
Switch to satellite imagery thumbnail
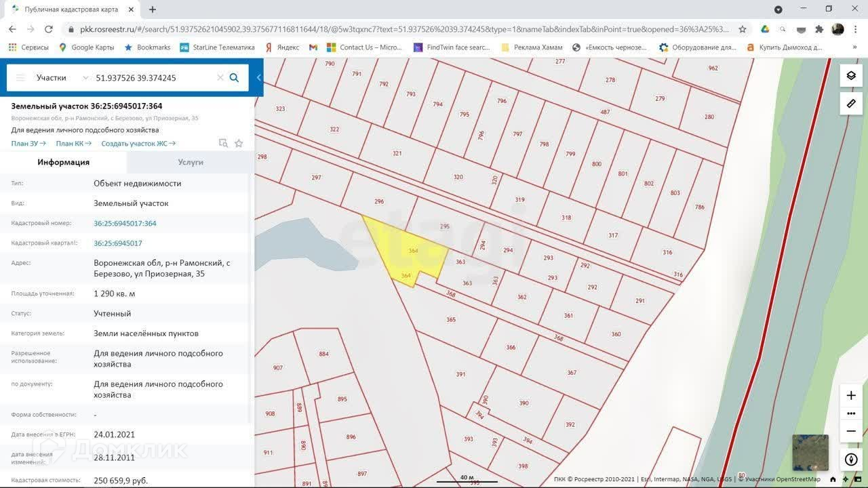[x=810, y=452]
